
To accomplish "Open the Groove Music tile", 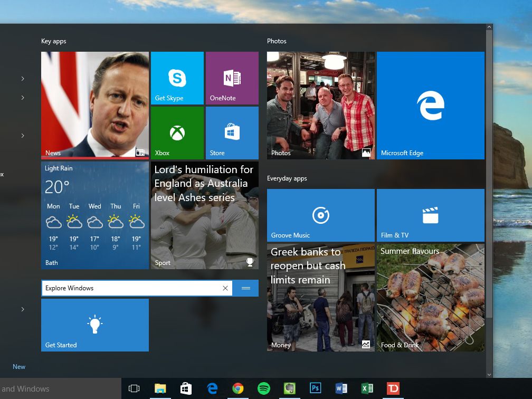I will click(x=321, y=215).
